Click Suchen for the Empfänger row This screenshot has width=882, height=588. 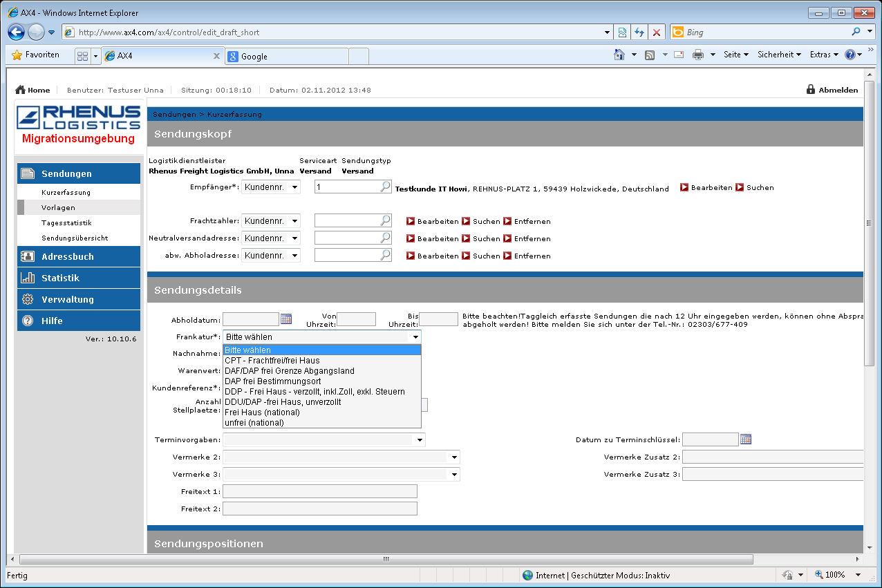tap(754, 188)
